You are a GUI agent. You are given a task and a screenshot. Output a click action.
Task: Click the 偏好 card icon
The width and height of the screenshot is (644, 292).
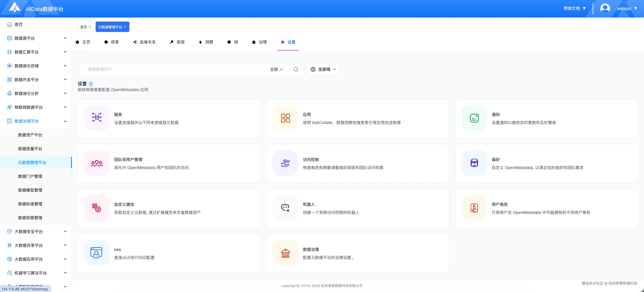click(x=474, y=163)
